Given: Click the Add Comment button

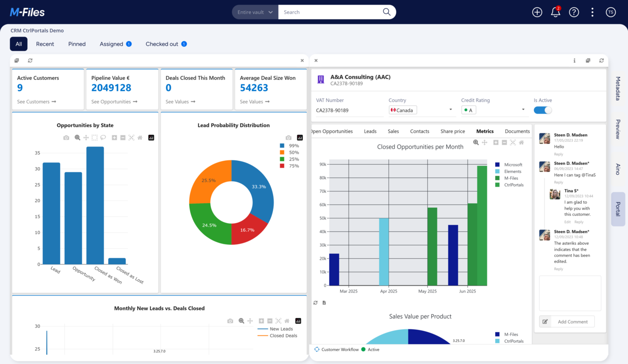Looking at the screenshot, I should click(x=566, y=321).
